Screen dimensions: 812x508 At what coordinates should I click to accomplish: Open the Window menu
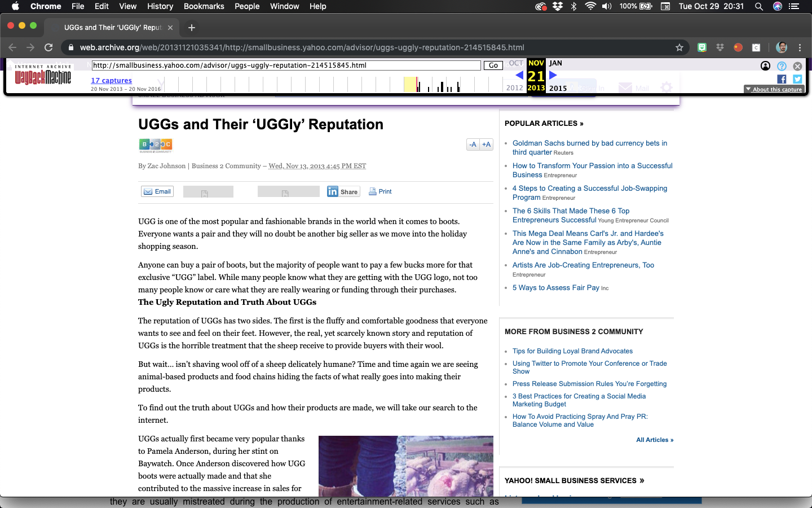(285, 6)
